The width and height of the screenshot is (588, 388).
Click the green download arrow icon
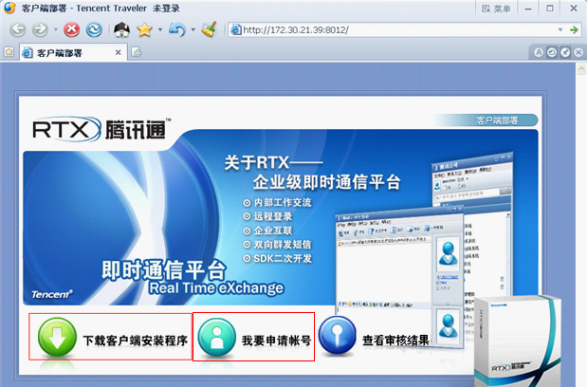pyautogui.click(x=57, y=337)
